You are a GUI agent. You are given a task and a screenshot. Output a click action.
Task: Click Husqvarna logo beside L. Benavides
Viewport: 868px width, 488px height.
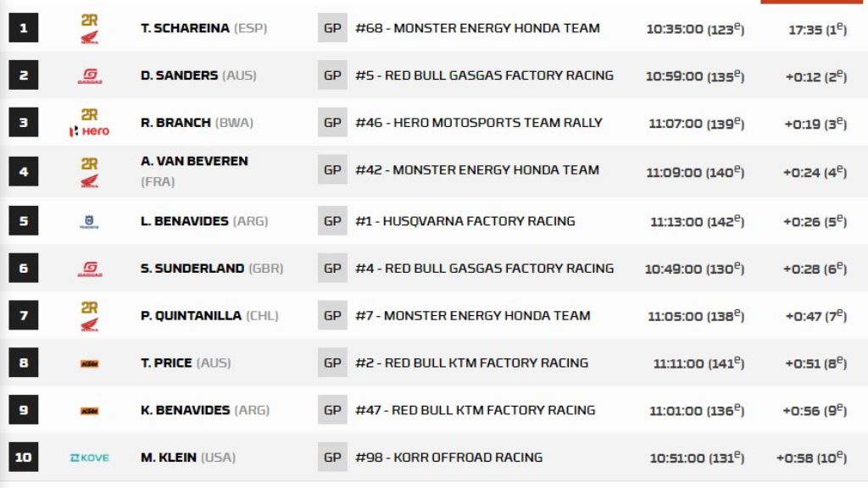coord(89,222)
